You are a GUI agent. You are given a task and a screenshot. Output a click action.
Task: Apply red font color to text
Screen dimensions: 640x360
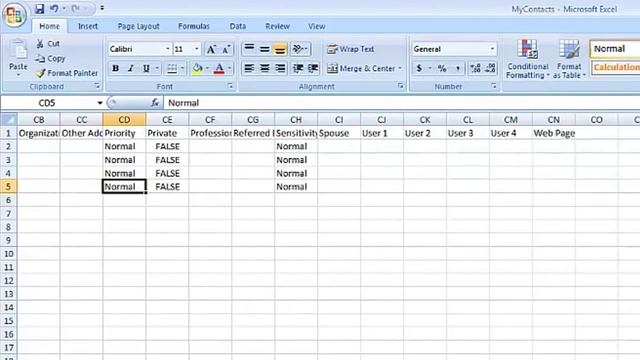point(219,68)
